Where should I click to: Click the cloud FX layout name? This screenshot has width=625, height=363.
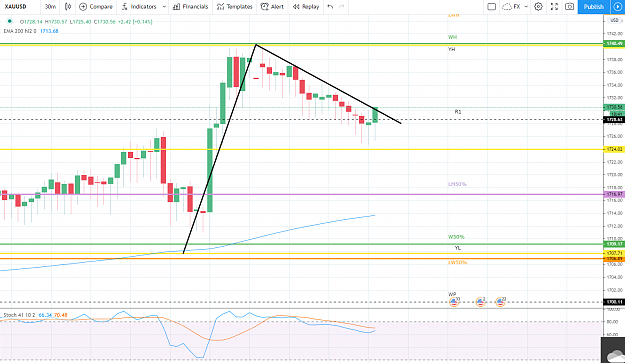pos(512,7)
